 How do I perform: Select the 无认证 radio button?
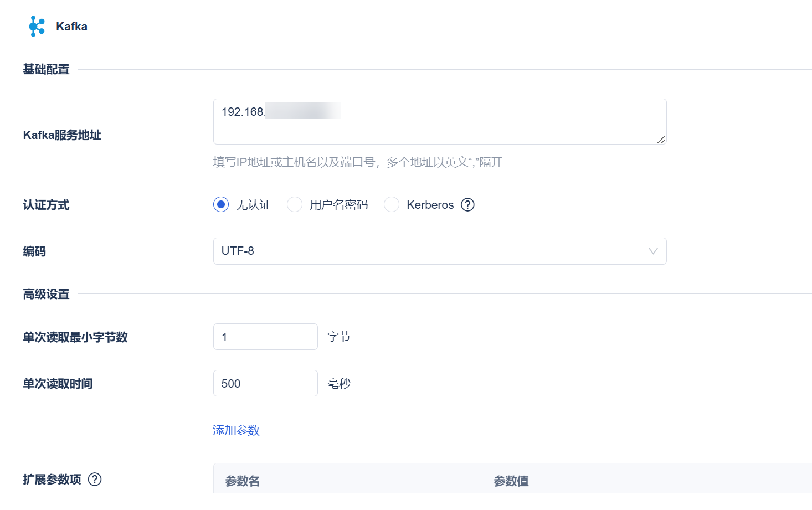[x=221, y=205]
